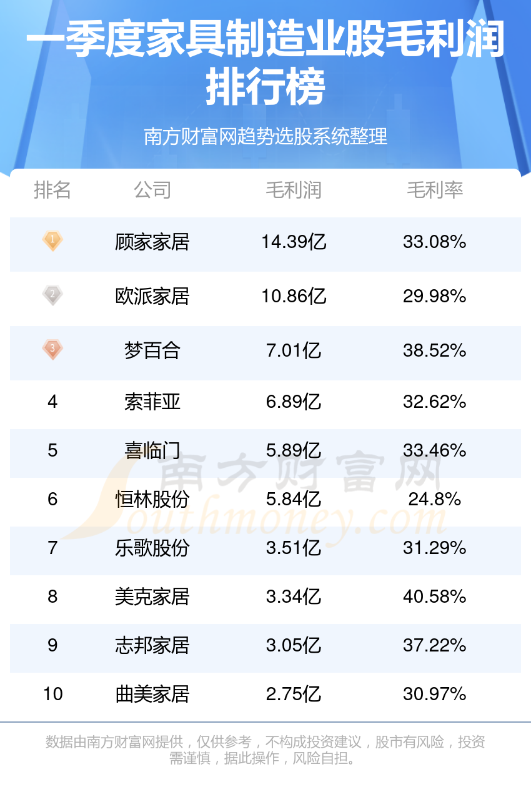Click 梦百合 company name

click(x=152, y=350)
